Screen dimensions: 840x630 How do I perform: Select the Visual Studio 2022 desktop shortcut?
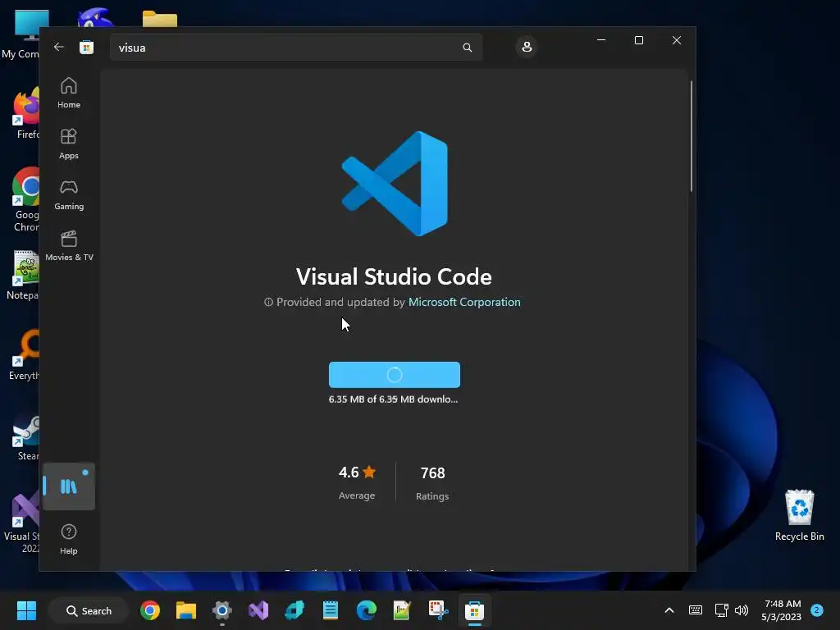click(x=22, y=523)
